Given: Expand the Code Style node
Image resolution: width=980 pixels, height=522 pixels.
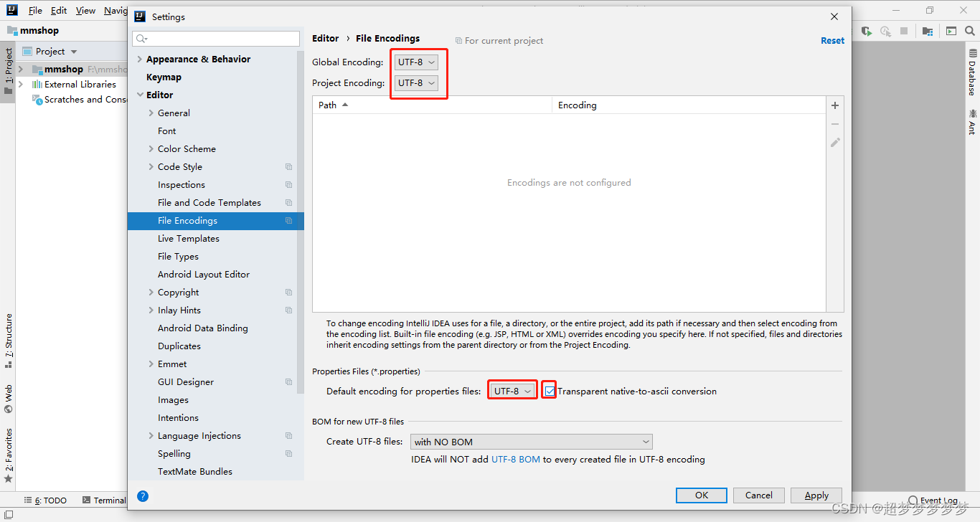Looking at the screenshot, I should point(151,167).
